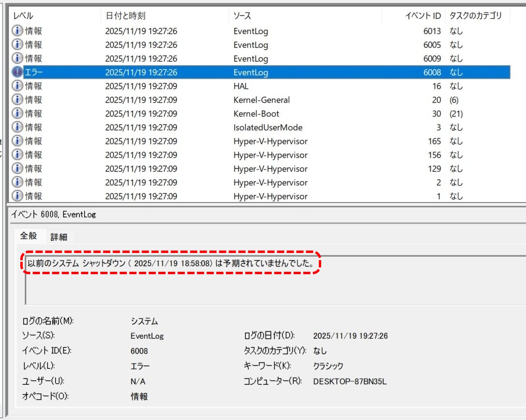The width and height of the screenshot is (526, 420).
Task: Click the info icon on the HAL event row
Action: [17, 86]
